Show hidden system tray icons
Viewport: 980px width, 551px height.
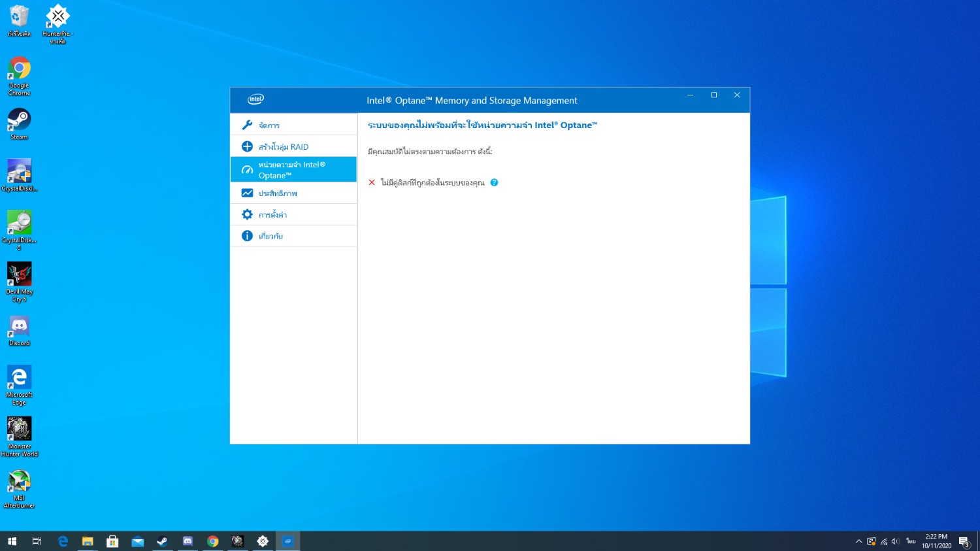(x=858, y=541)
